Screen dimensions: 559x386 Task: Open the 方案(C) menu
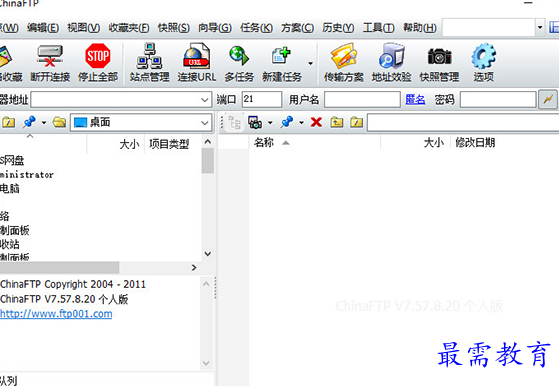(297, 28)
